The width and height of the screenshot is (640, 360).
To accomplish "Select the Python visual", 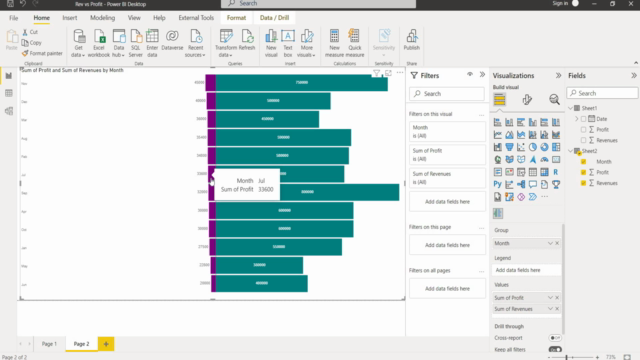I will [497, 184].
